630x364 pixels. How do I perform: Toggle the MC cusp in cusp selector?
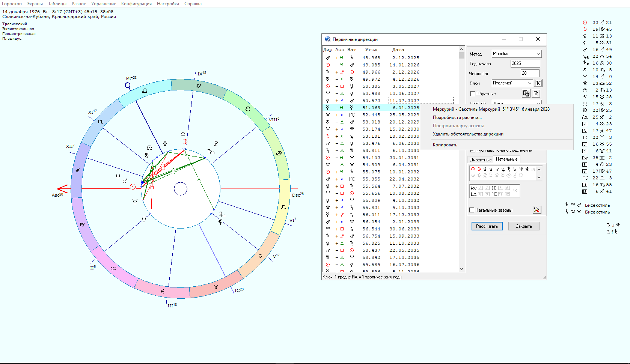[x=494, y=194]
